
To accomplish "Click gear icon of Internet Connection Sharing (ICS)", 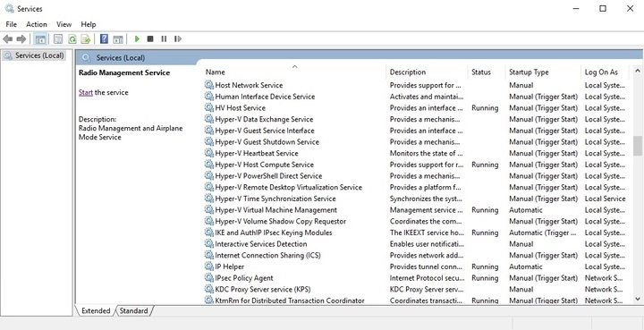I will pyautogui.click(x=209, y=255).
